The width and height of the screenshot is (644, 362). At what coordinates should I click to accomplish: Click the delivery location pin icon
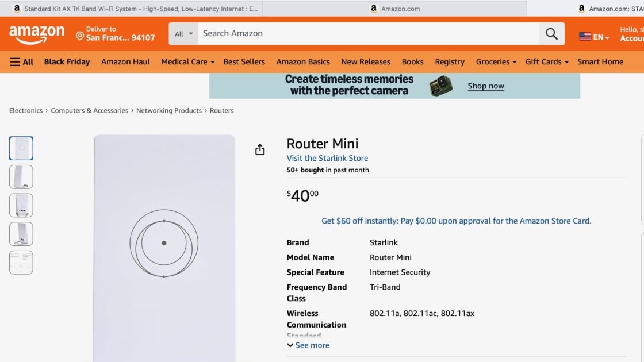(80, 36)
